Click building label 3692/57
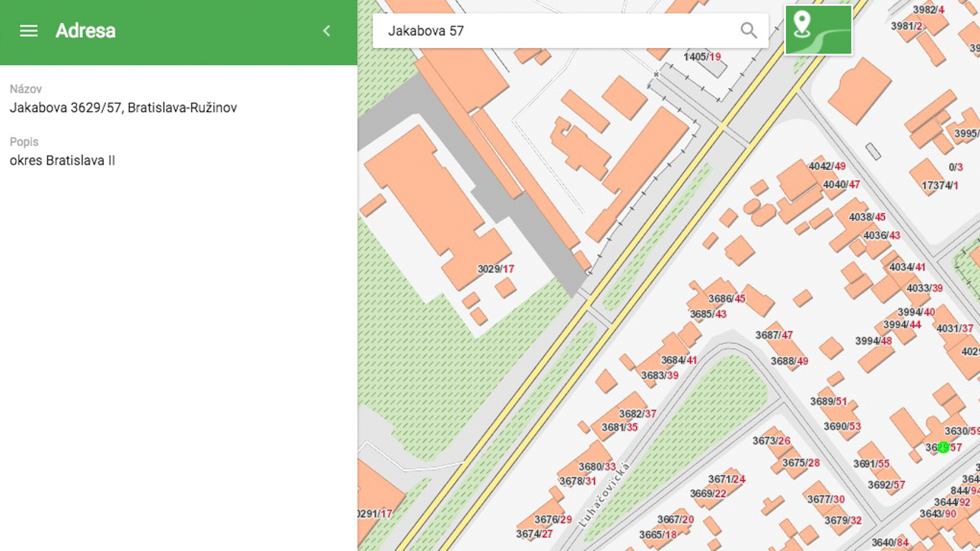Screen dimensions: 980x551 click(886, 485)
